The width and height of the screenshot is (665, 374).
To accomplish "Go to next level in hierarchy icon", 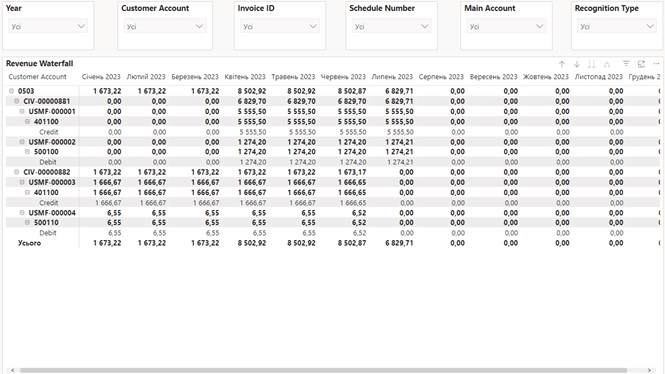I will 592,64.
